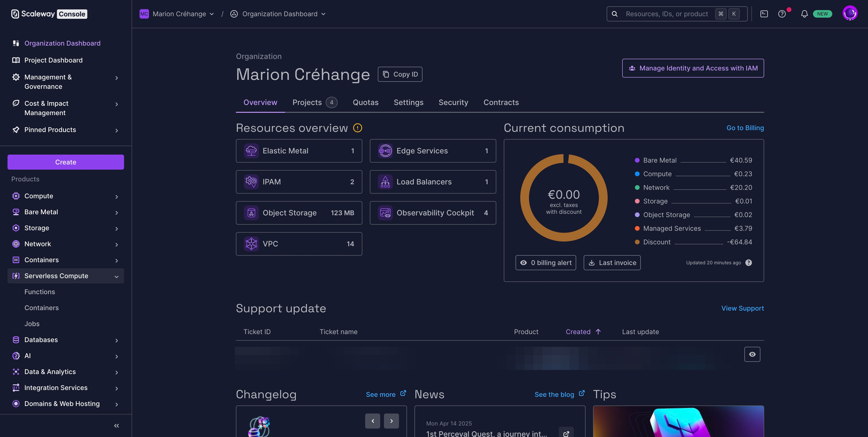Viewport: 868px width, 437px height.
Task: Click the Copy ID button
Action: [400, 74]
